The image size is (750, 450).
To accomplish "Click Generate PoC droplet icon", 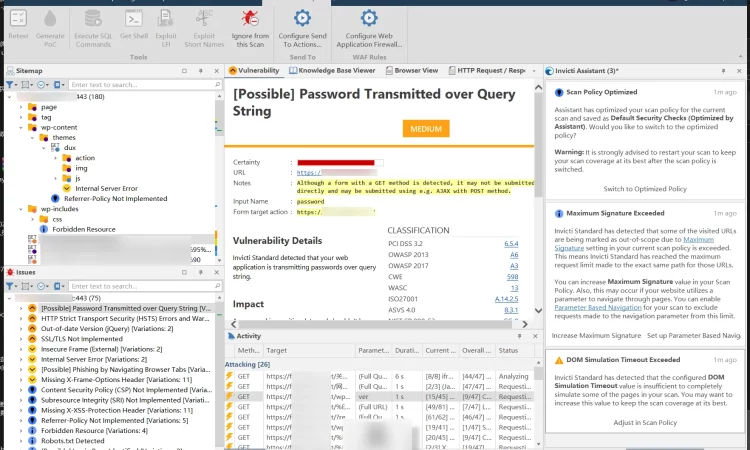I will pos(50,19).
